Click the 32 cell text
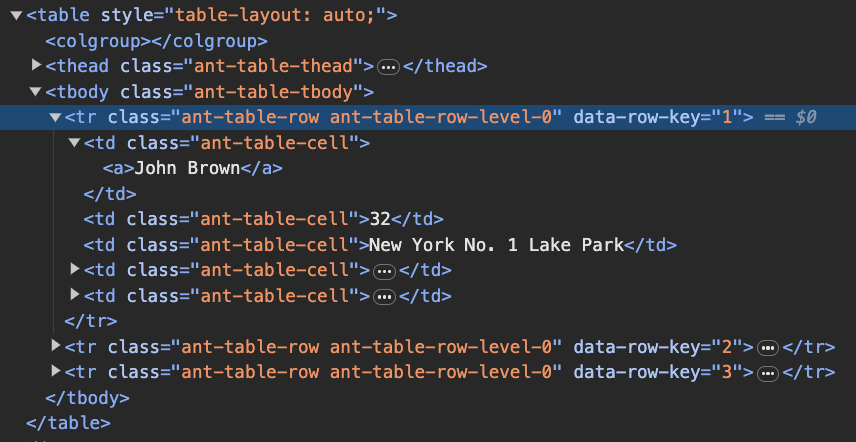Image resolution: width=856 pixels, height=442 pixels. (x=380, y=219)
